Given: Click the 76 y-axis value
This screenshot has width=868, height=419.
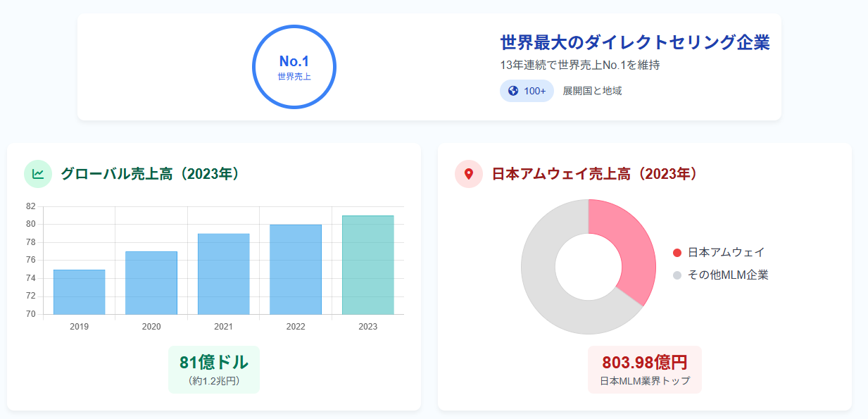Looking at the screenshot, I should point(30,261).
